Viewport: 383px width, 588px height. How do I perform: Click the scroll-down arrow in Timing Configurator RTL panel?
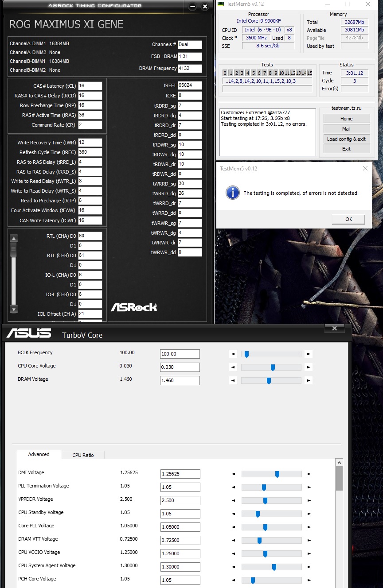pos(14,309)
